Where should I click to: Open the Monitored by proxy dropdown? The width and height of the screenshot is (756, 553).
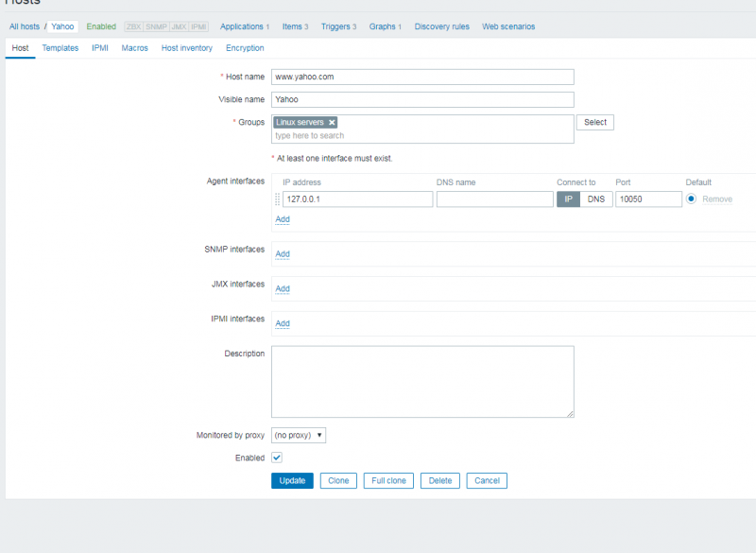coord(298,435)
